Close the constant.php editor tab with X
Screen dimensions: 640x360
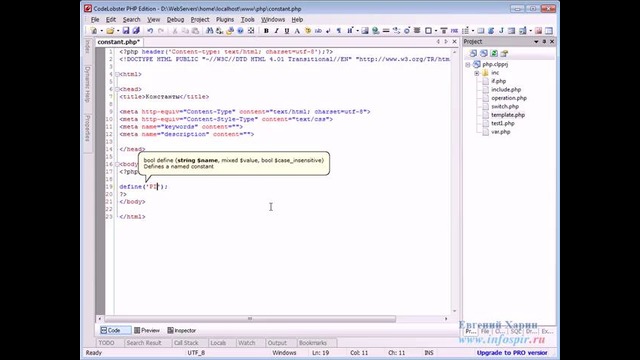point(454,42)
